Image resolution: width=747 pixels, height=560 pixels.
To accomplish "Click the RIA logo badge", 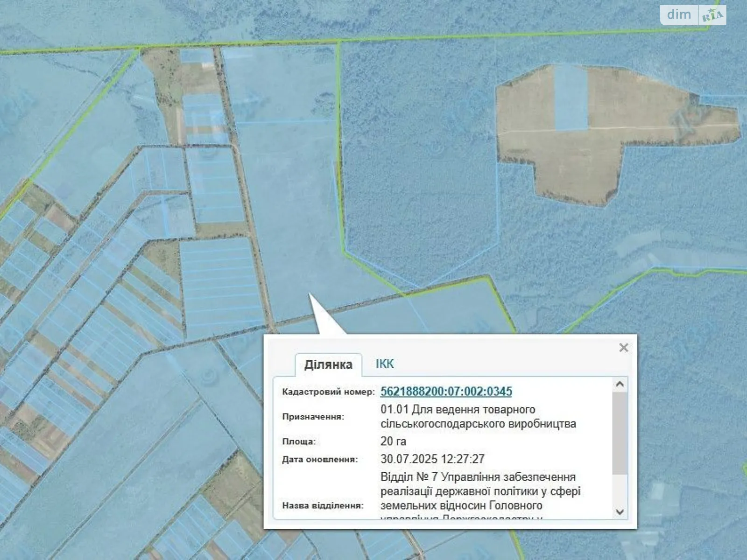I will [x=712, y=16].
